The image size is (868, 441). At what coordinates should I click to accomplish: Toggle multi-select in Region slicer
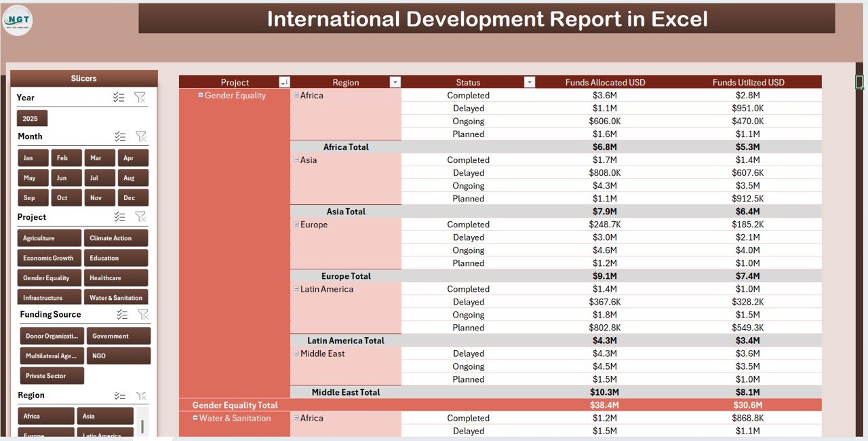pyautogui.click(x=119, y=396)
